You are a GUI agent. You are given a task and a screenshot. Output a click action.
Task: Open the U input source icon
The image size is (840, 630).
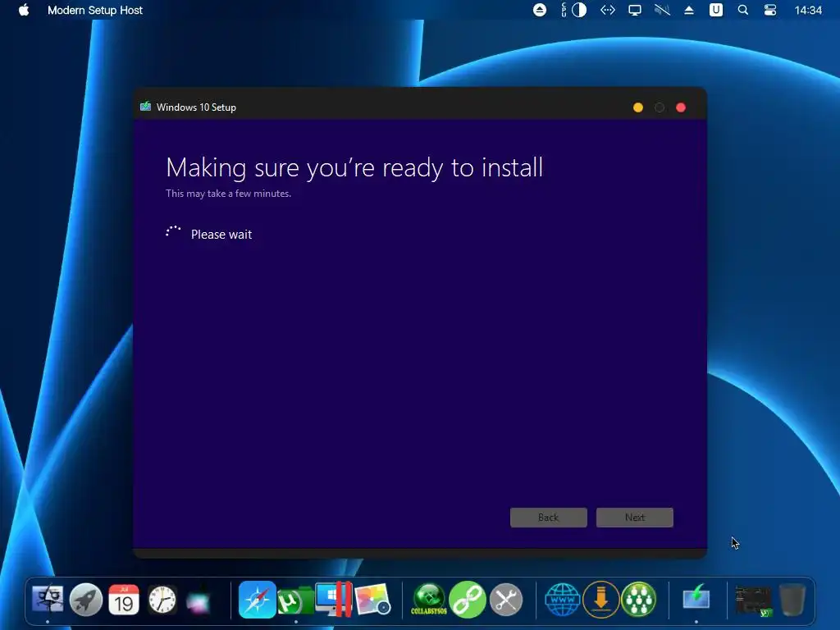pyautogui.click(x=715, y=10)
